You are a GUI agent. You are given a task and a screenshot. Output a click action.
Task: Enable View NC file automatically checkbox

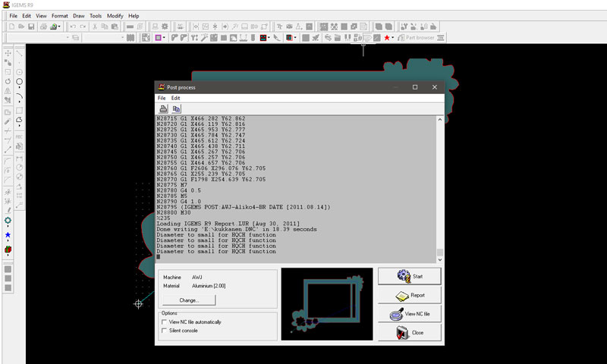point(164,322)
